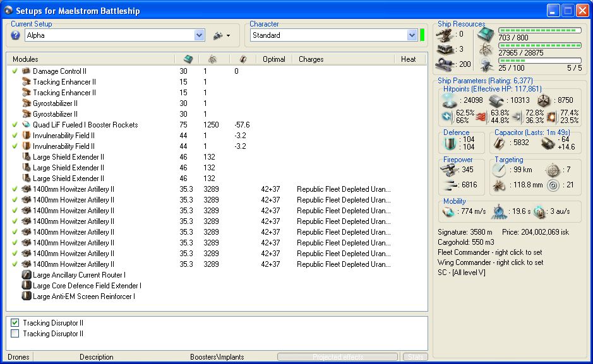This screenshot has height=364, width=593.
Task: Click the powergrid column header icon
Action: [212, 59]
